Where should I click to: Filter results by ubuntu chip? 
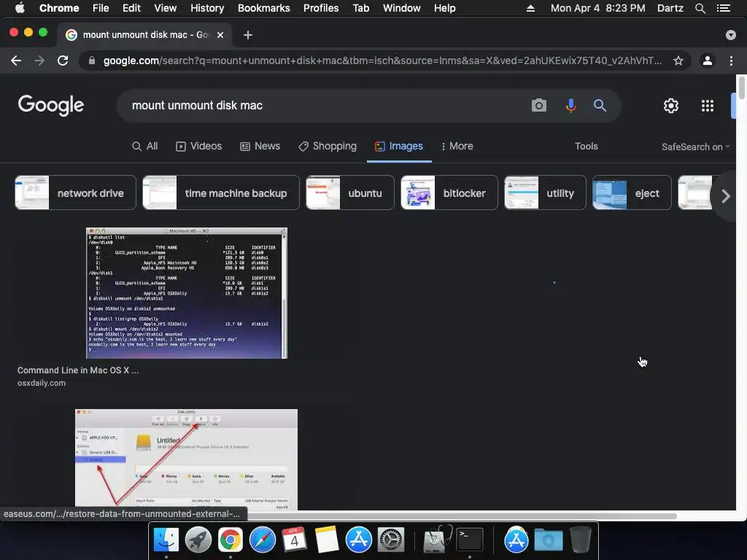coord(350,192)
